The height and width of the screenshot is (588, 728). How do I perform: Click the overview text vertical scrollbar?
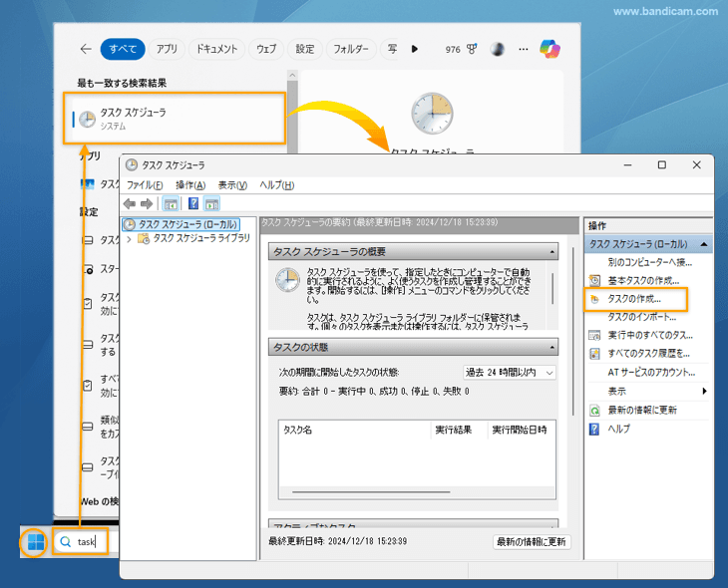pyautogui.click(x=552, y=288)
